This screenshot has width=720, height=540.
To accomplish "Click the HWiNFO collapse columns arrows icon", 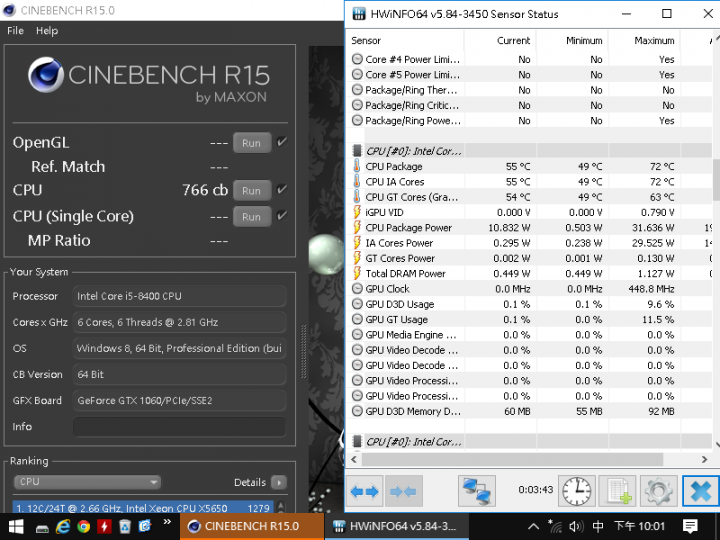I will coord(403,491).
